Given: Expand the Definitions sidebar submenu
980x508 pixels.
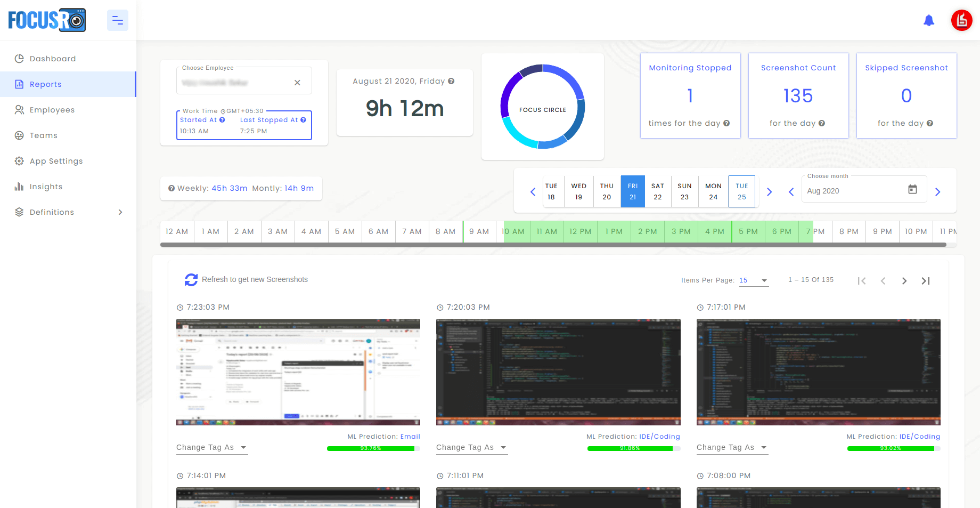Looking at the screenshot, I should point(120,212).
